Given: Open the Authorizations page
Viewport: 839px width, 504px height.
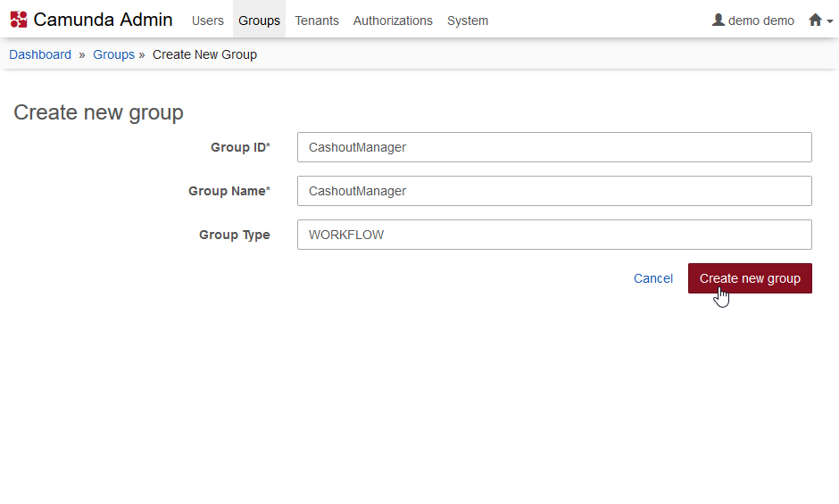Looking at the screenshot, I should [x=393, y=21].
